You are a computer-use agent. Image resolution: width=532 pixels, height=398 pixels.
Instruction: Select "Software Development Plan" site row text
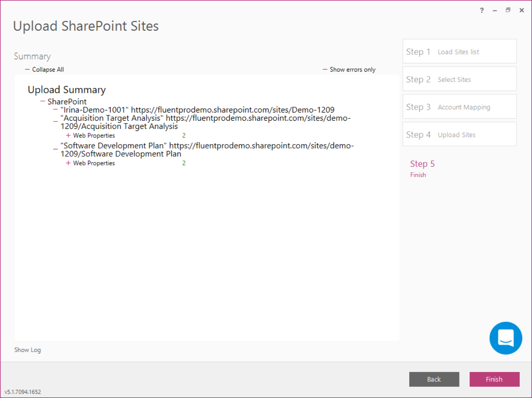point(207,150)
